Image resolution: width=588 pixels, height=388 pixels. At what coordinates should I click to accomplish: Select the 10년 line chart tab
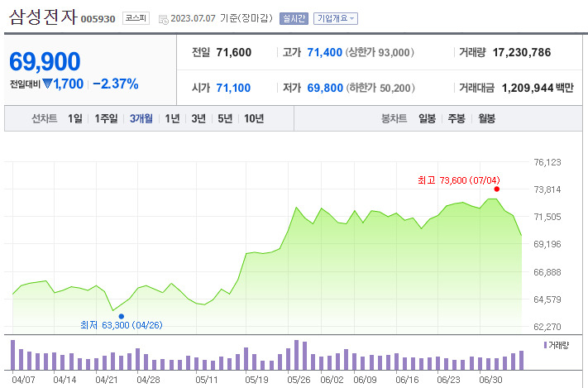pyautogui.click(x=254, y=118)
